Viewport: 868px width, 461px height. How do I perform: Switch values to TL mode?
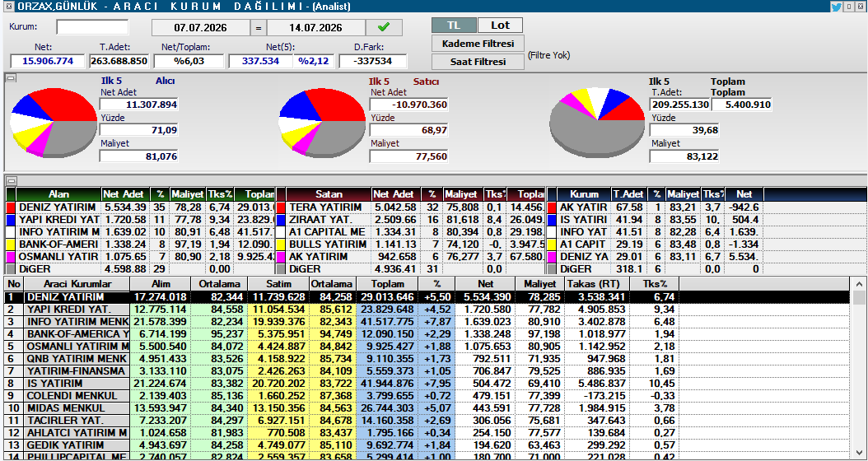454,26
